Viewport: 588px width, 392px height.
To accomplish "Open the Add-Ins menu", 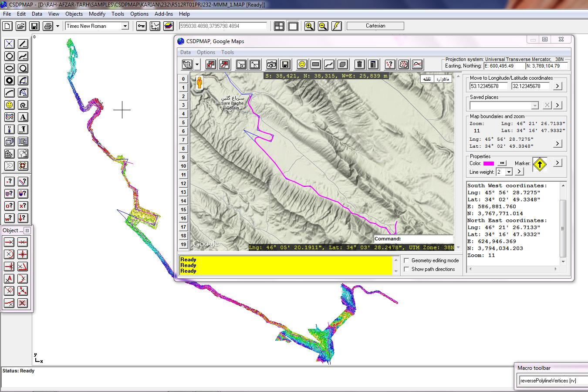I will (x=164, y=14).
